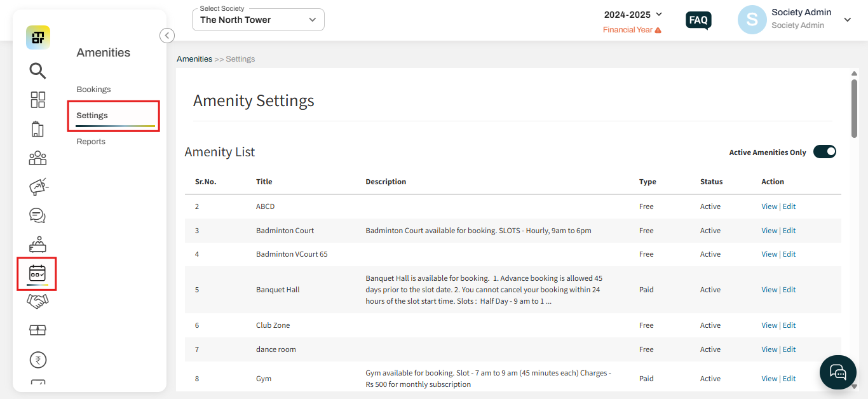Open the Reports menu item
Viewport: 868px width, 399px height.
pyautogui.click(x=91, y=142)
